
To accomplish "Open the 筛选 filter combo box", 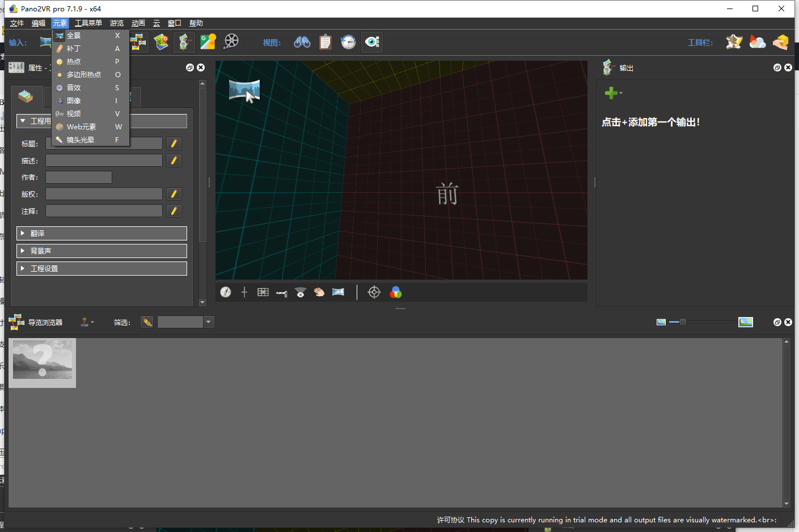I will click(x=185, y=322).
